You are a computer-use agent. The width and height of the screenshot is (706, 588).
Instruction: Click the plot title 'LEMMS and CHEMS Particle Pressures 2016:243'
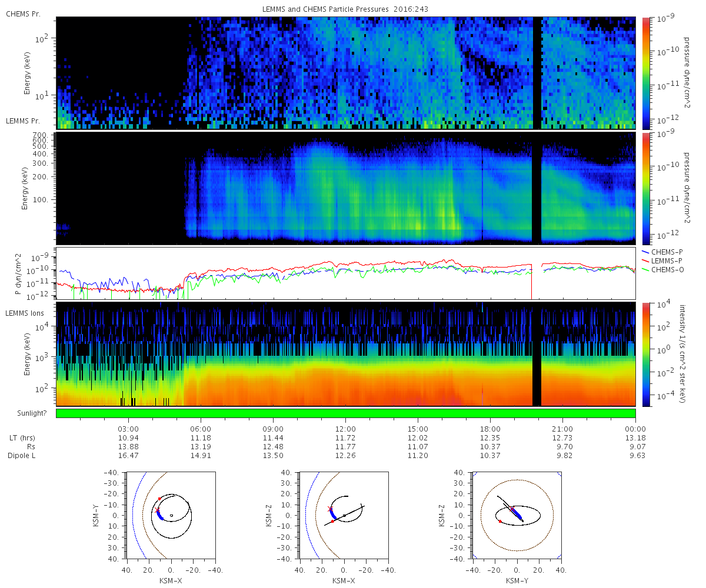[x=345, y=9]
